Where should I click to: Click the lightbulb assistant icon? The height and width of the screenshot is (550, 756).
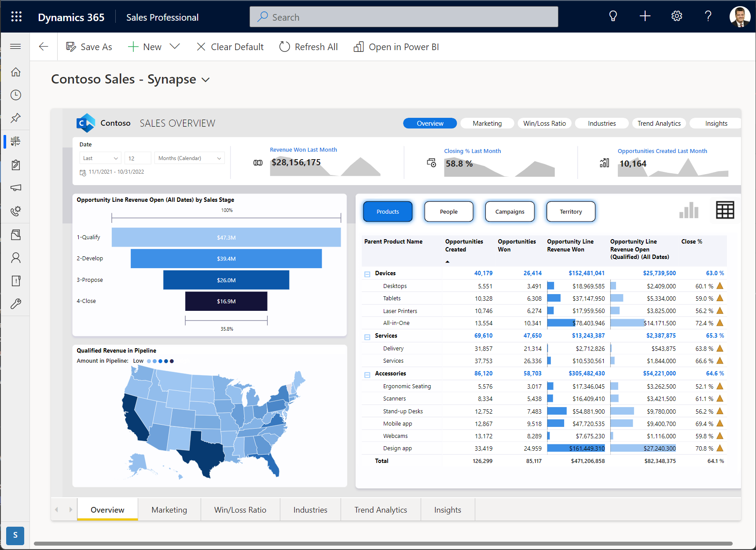click(613, 17)
